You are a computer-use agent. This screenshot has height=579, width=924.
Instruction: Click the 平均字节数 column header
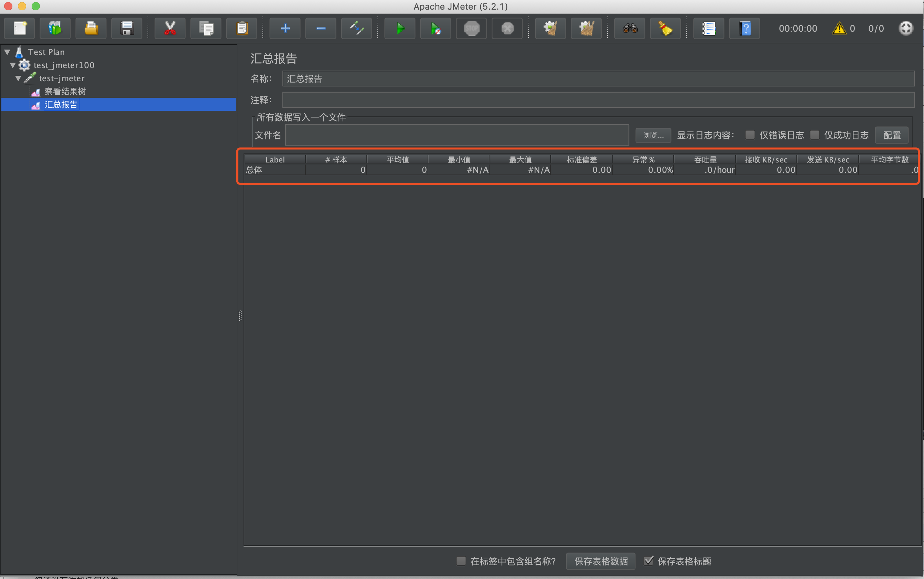pyautogui.click(x=889, y=160)
